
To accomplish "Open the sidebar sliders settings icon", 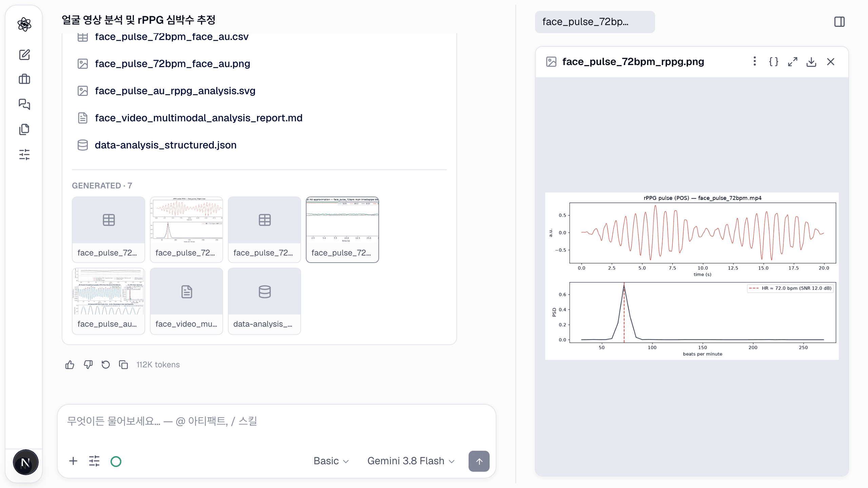I will (24, 155).
